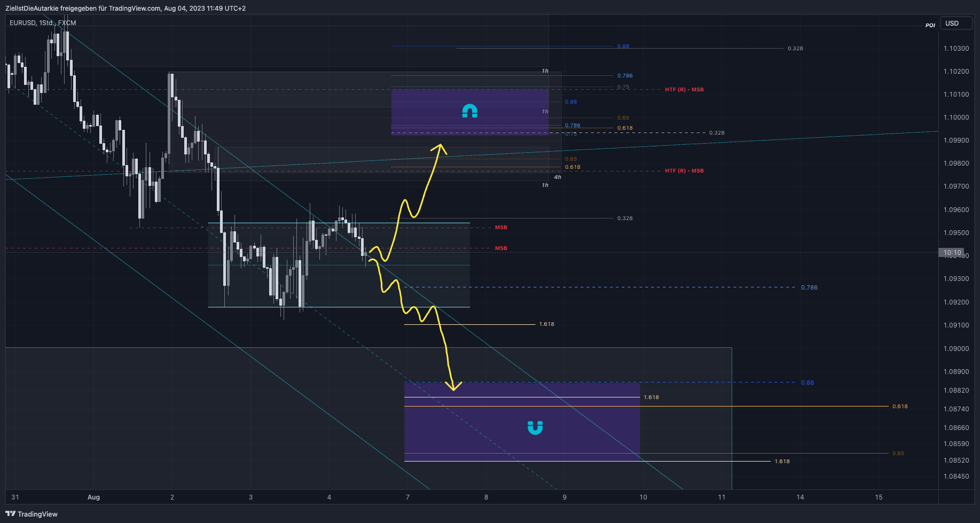Click the 1.618 label beside price level 1.09100
The height and width of the screenshot is (523, 980).
(x=547, y=324)
